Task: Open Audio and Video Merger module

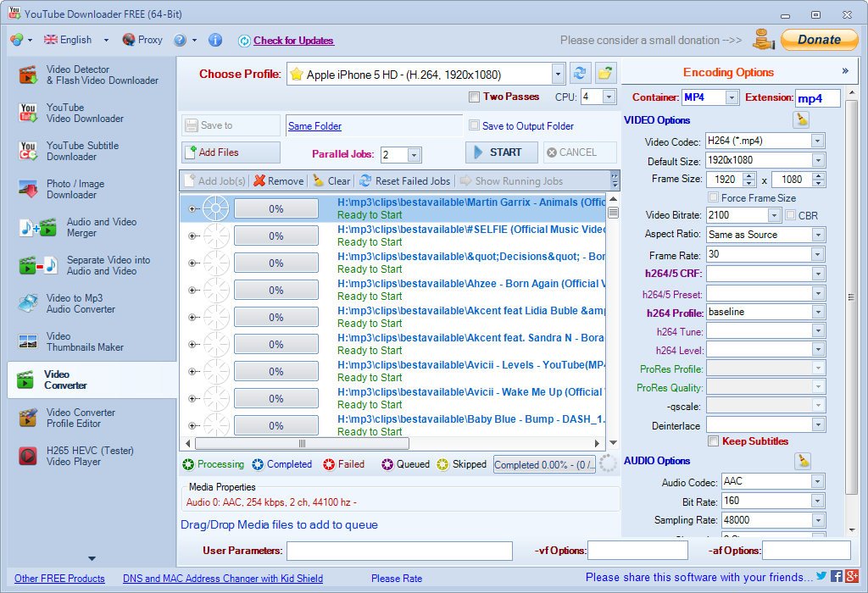Action: coord(78,227)
